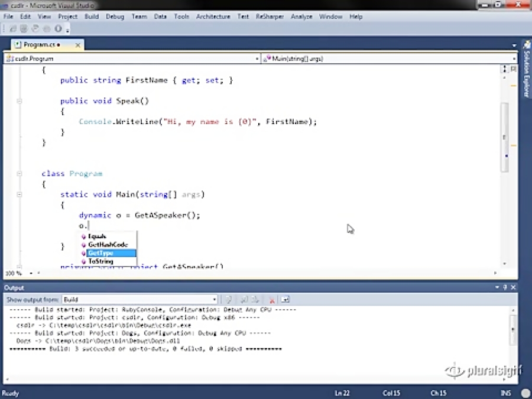532x399 pixels.
Task: Toggle auto-hide pin on the Output window
Action: pos(505,287)
